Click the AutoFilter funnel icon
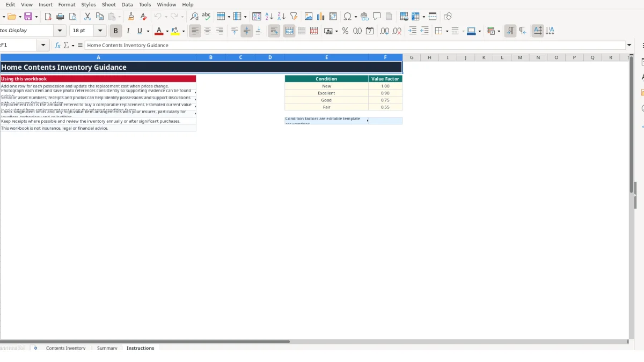Screen dimensions: 644x362 [x=294, y=17]
